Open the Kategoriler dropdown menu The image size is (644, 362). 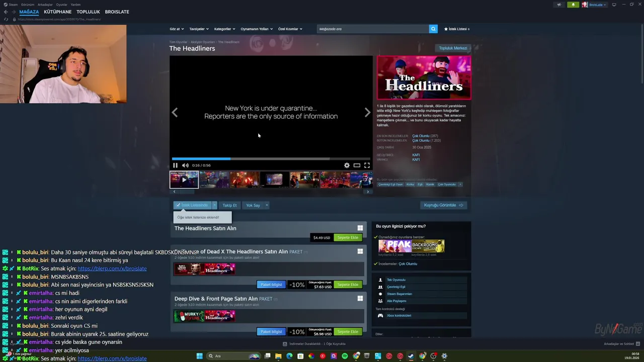click(224, 29)
